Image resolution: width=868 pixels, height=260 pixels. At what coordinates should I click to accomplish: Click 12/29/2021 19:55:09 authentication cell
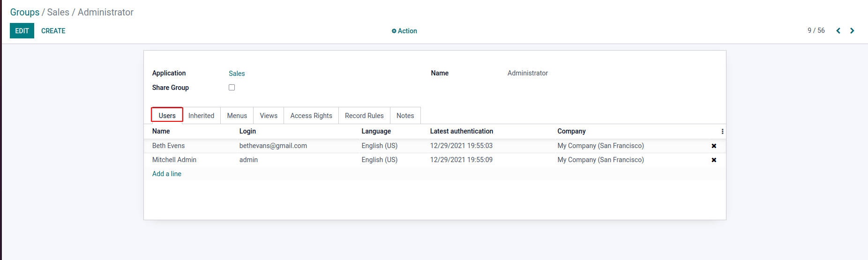pyautogui.click(x=461, y=160)
